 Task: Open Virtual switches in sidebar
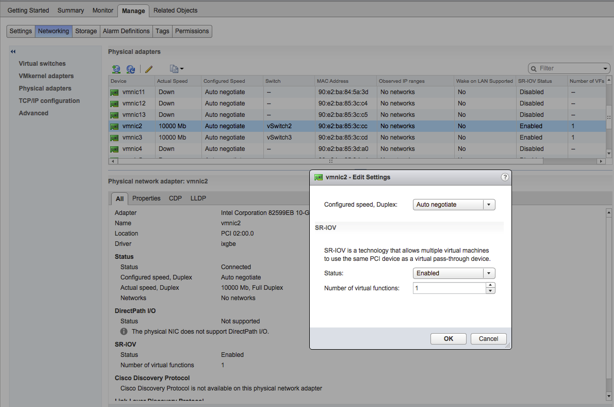[x=42, y=63]
